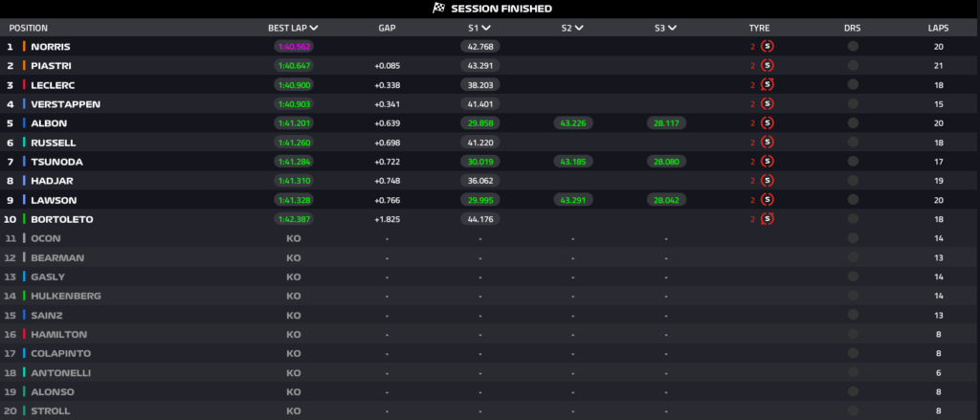
Task: Expand the S1 sector dropdown
Action: pyautogui.click(x=486, y=28)
